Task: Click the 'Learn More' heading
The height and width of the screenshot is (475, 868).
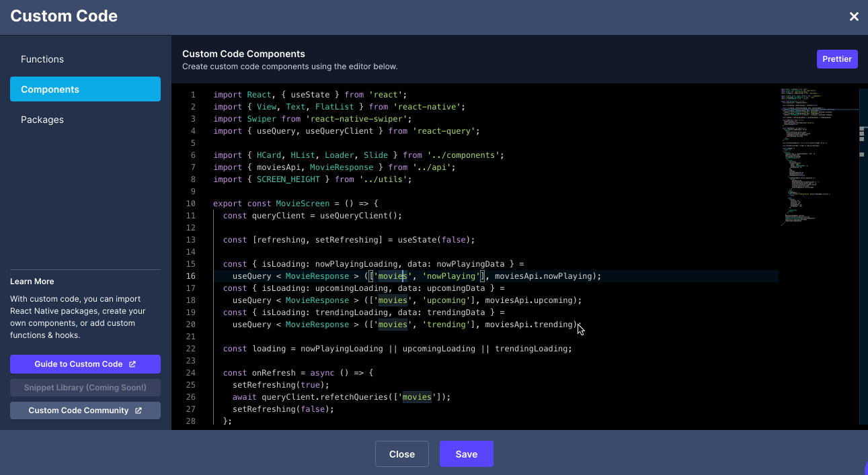Action: tap(32, 282)
